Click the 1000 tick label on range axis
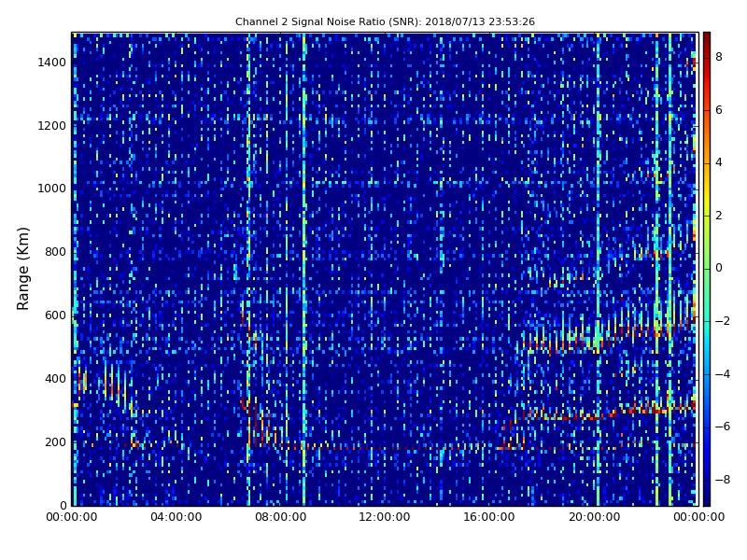This screenshot has height=560, width=747. point(52,189)
